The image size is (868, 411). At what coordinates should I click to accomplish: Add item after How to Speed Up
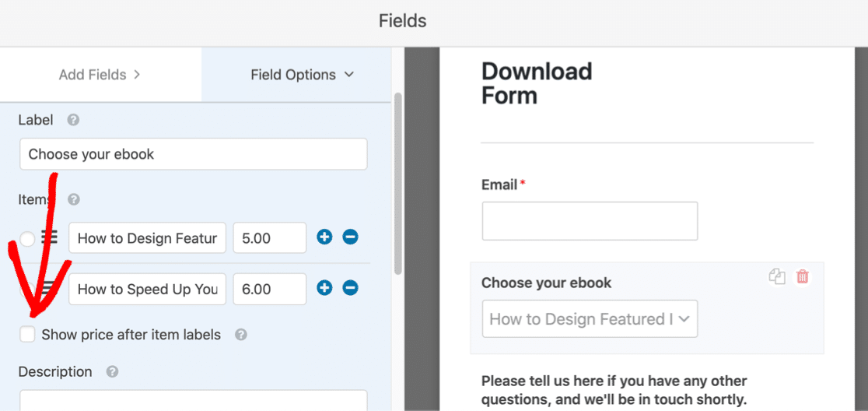(324, 288)
